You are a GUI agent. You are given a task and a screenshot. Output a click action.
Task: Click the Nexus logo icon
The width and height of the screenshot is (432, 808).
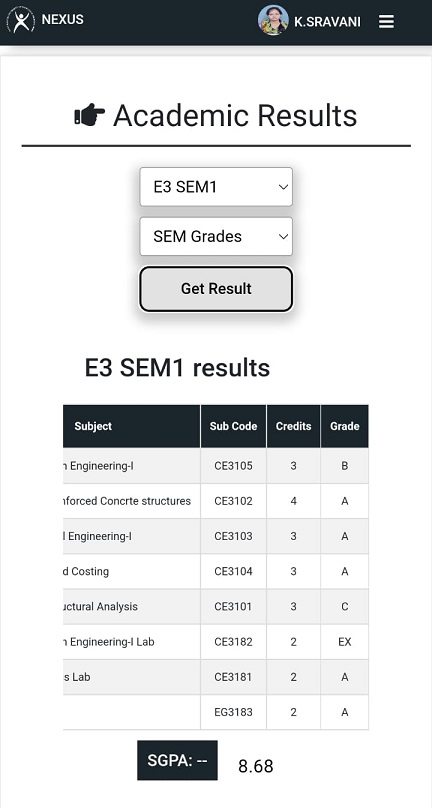pyautogui.click(x=21, y=20)
